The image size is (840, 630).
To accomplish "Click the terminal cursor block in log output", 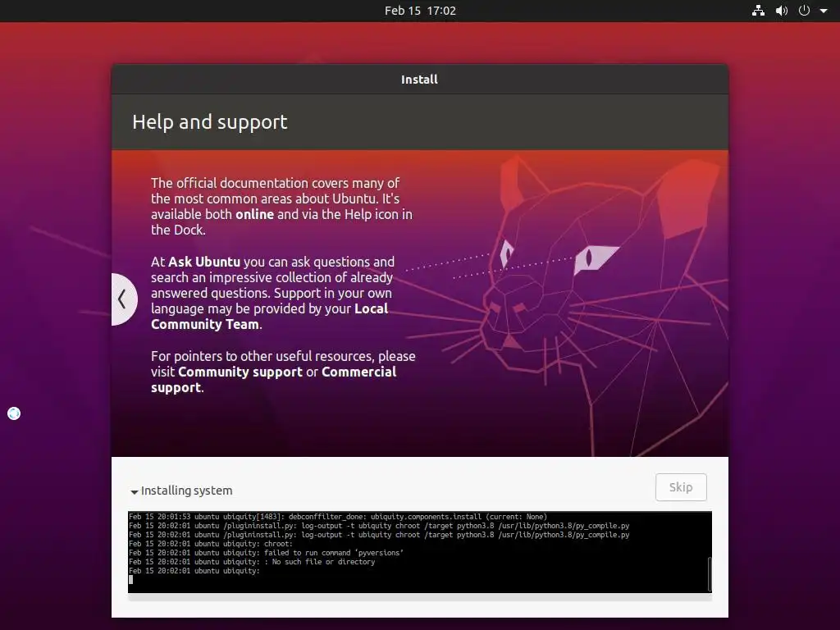I will tap(130, 580).
